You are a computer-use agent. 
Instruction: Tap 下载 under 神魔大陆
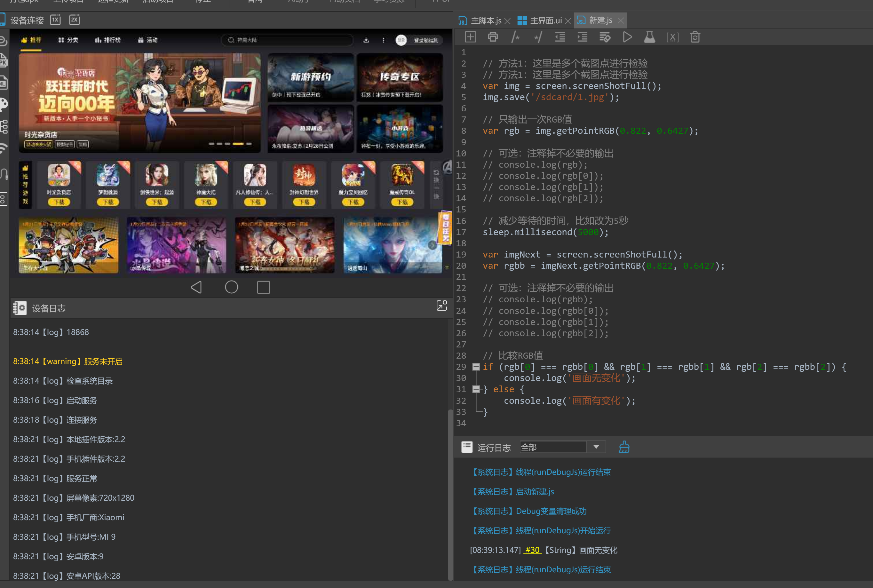click(x=206, y=202)
